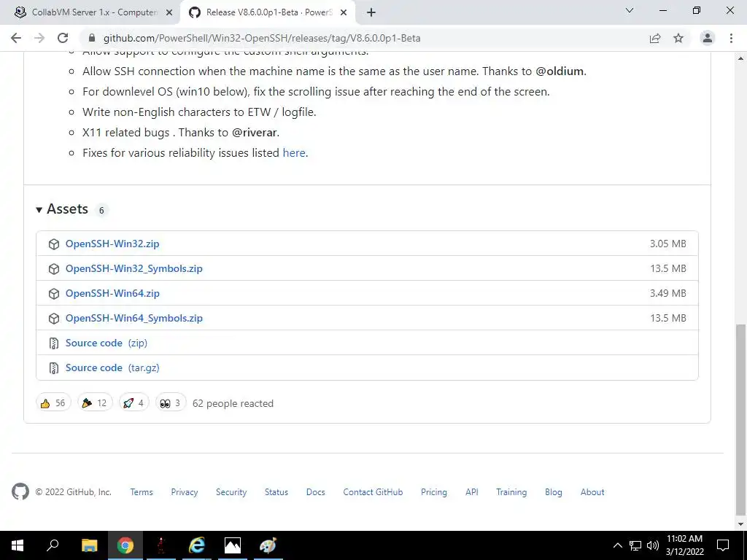Open the About footer link
The image size is (747, 560).
click(x=592, y=492)
